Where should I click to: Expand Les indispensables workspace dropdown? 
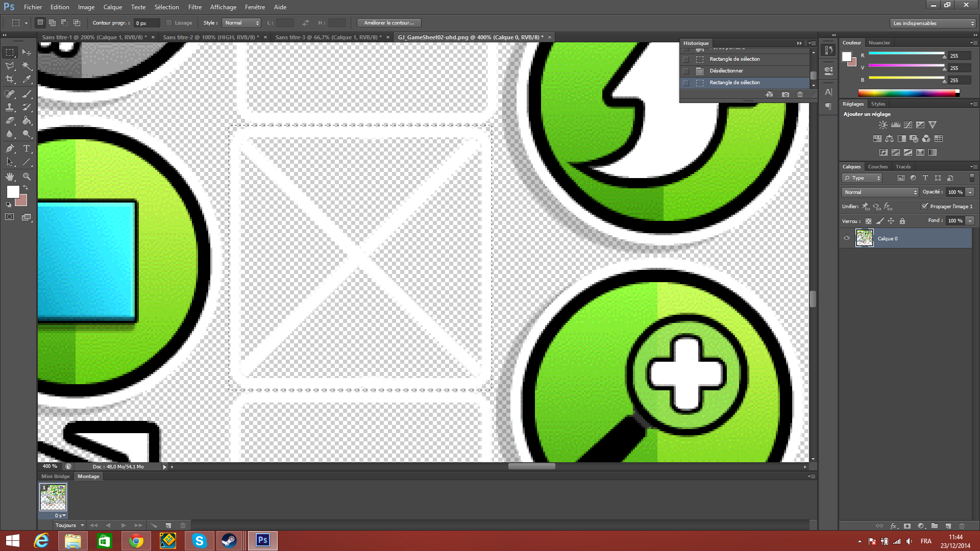click(933, 23)
